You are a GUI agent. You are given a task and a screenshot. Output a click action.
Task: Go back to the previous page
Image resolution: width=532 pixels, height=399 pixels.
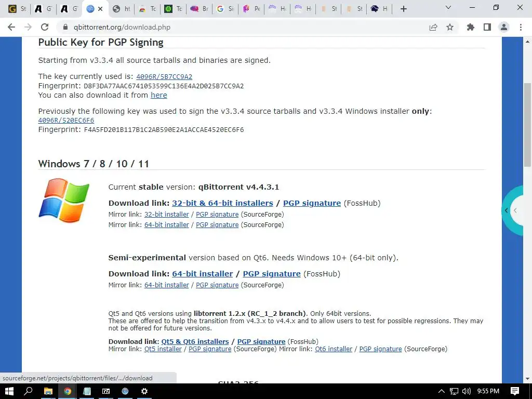tap(11, 27)
